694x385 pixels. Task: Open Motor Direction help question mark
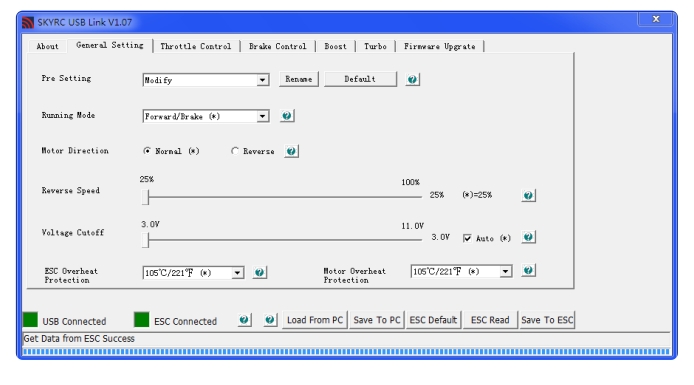[291, 151]
